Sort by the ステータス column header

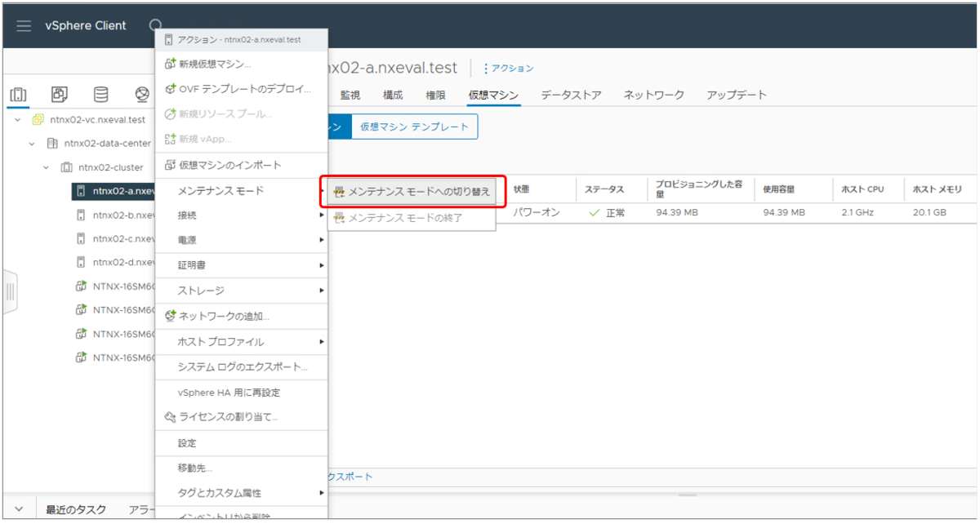[604, 189]
